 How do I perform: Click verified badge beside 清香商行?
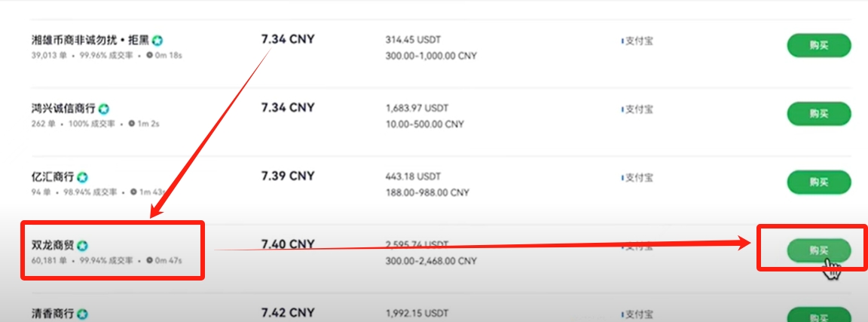pyautogui.click(x=82, y=314)
